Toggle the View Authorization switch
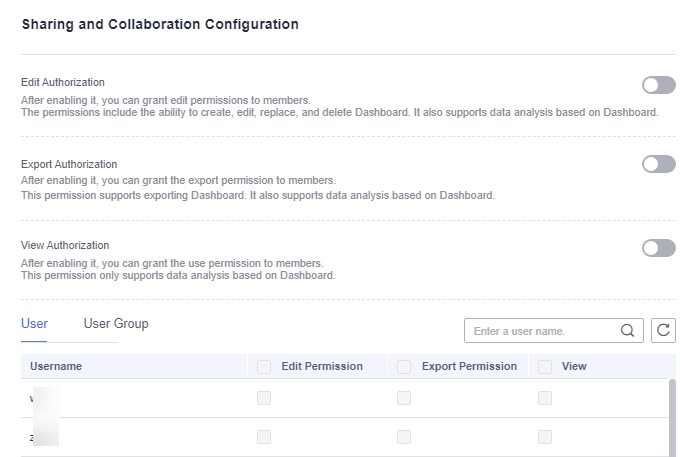The width and height of the screenshot is (680, 457). click(x=658, y=247)
